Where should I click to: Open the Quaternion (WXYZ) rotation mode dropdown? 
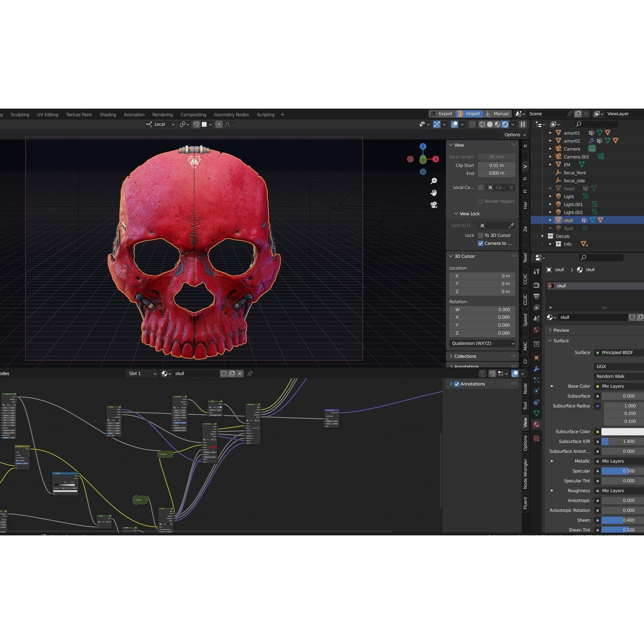coord(482,343)
